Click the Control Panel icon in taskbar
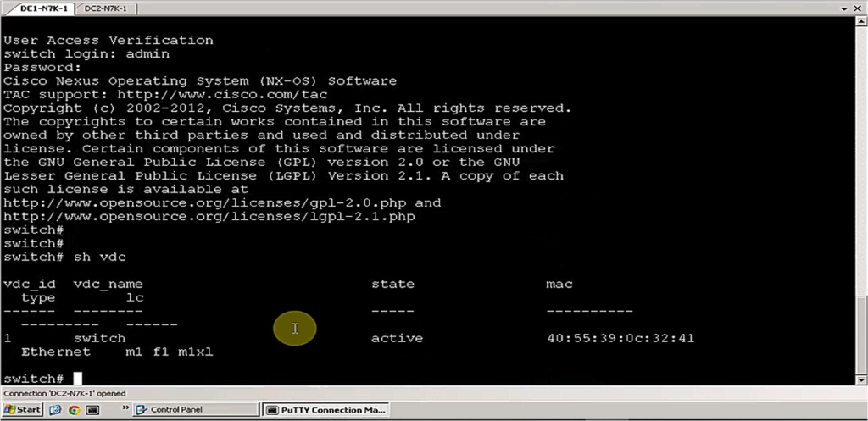868x421 pixels. 142,410
